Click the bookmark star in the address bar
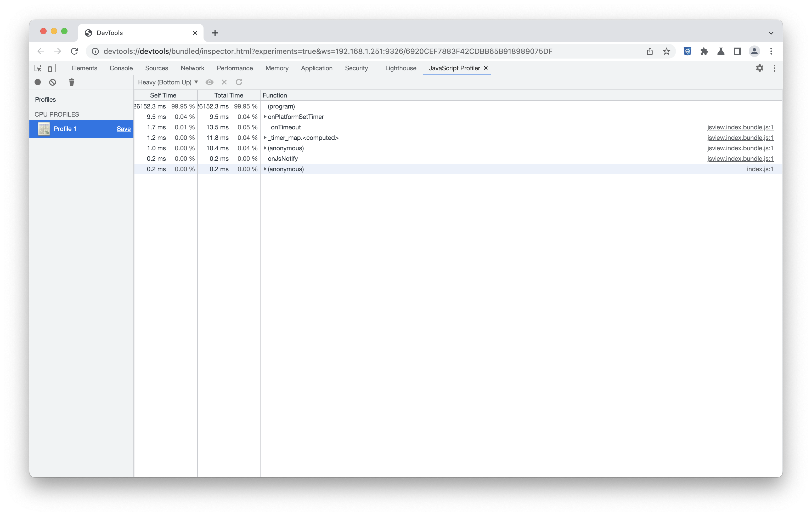The image size is (812, 516). (666, 51)
